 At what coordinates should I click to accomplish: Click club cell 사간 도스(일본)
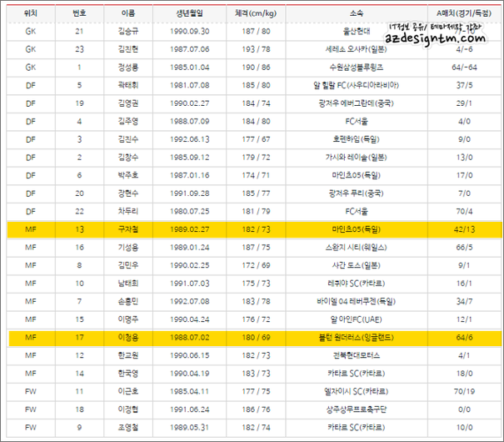coord(357,266)
